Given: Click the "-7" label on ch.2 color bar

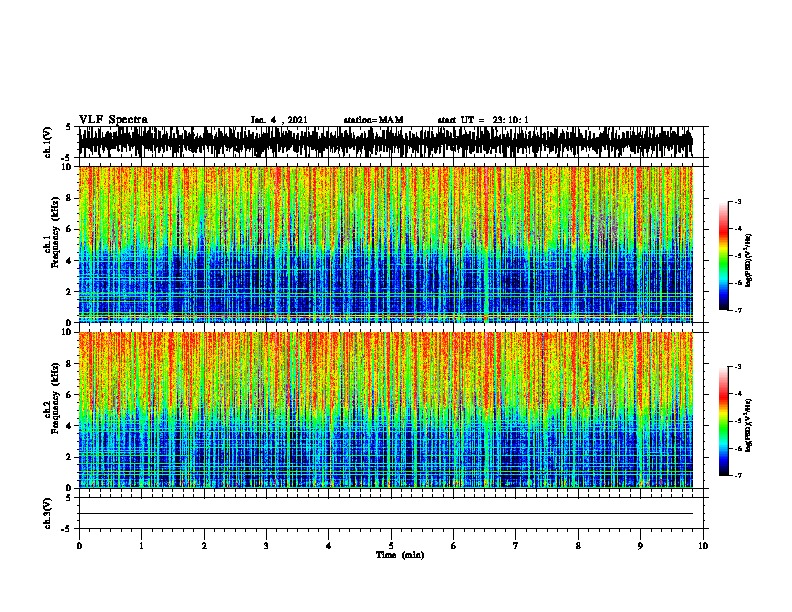Looking at the screenshot, I should tap(737, 476).
